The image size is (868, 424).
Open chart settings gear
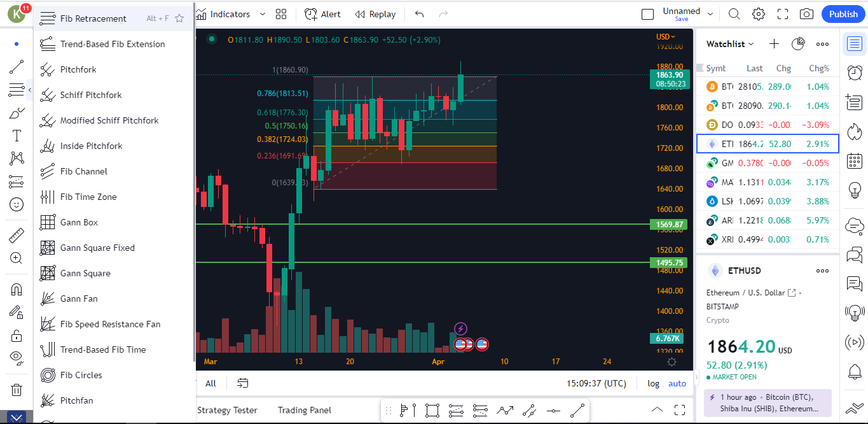click(758, 14)
